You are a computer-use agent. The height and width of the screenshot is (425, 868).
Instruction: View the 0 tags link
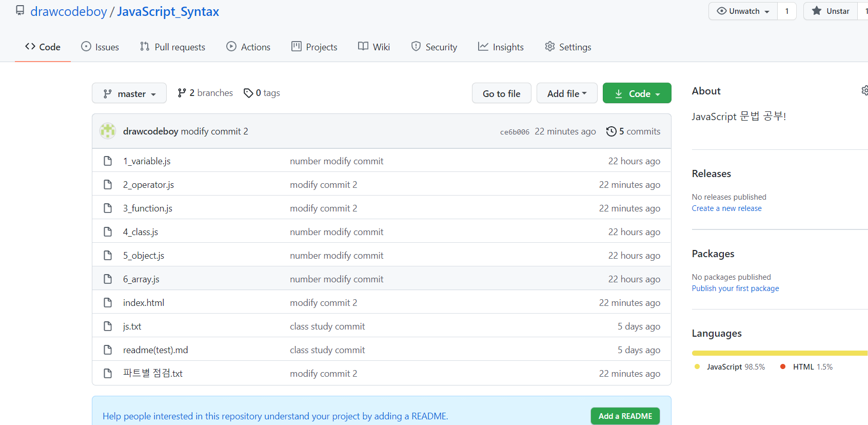click(x=262, y=93)
